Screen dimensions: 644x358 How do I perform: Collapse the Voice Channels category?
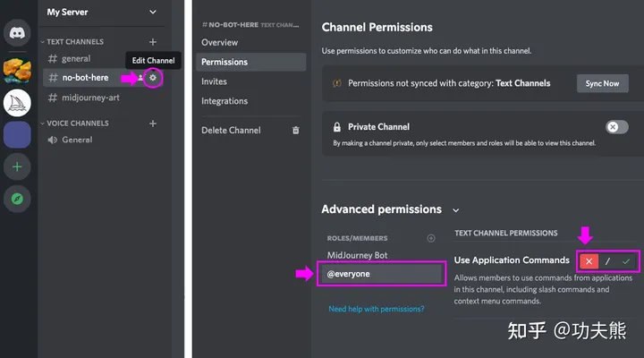pyautogui.click(x=77, y=124)
